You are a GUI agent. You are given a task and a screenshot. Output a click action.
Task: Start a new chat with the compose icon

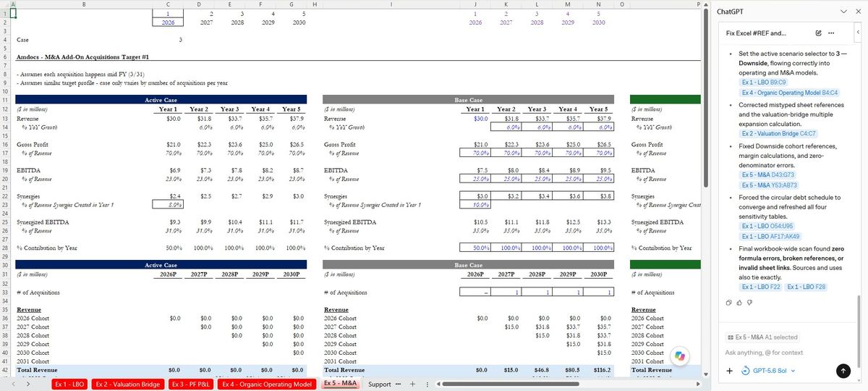[818, 33]
